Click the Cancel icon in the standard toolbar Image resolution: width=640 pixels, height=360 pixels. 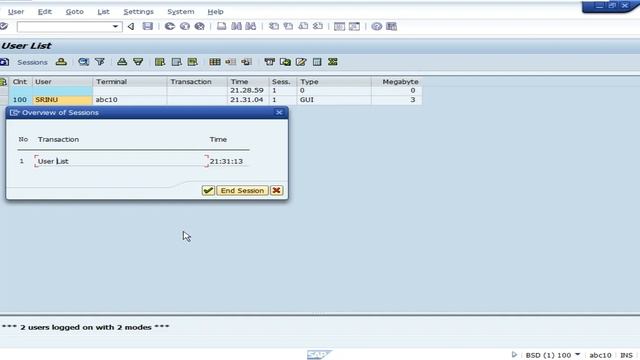(200, 27)
